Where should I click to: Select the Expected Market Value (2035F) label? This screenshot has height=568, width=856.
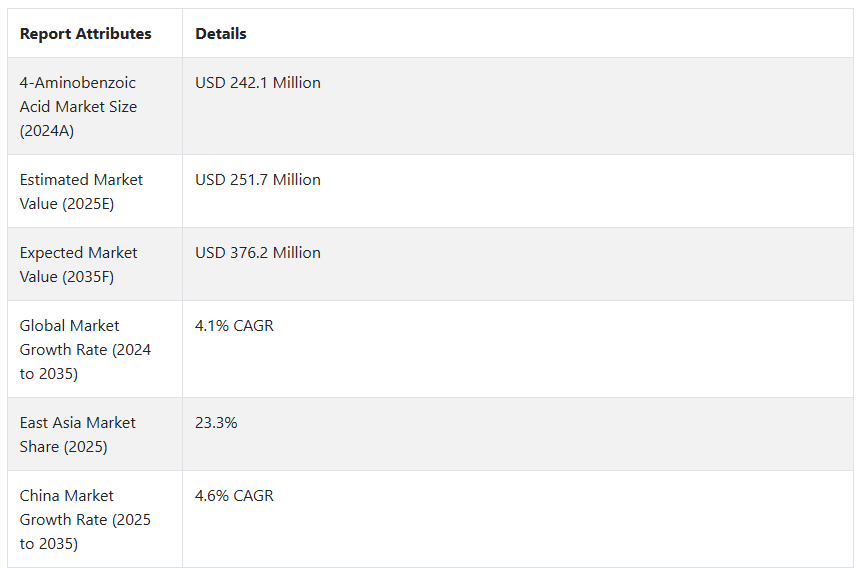[79, 264]
